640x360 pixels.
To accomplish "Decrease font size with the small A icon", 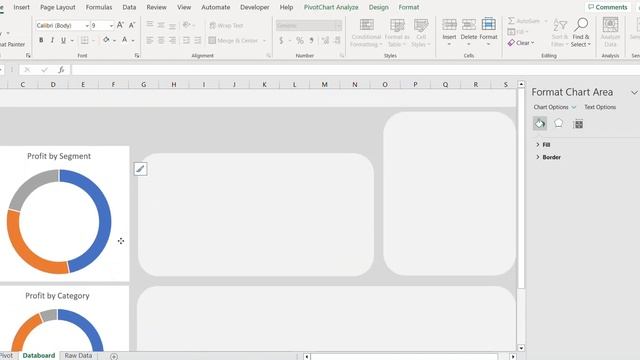I will (132, 25).
